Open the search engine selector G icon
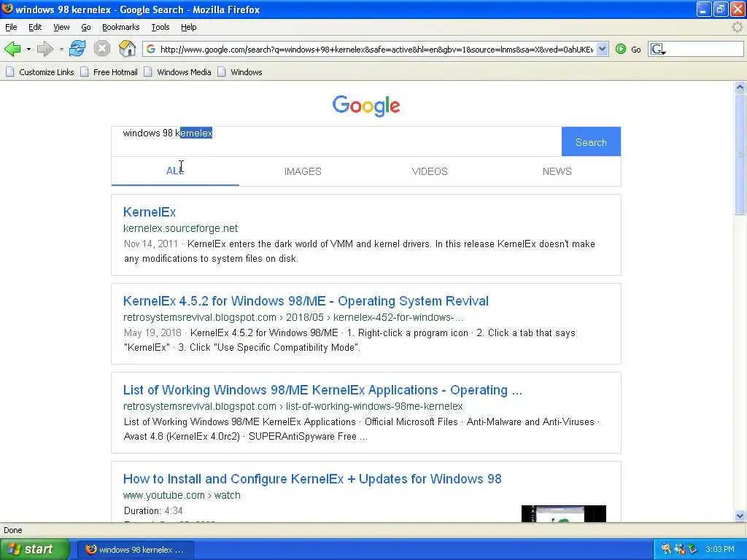 tap(658, 49)
